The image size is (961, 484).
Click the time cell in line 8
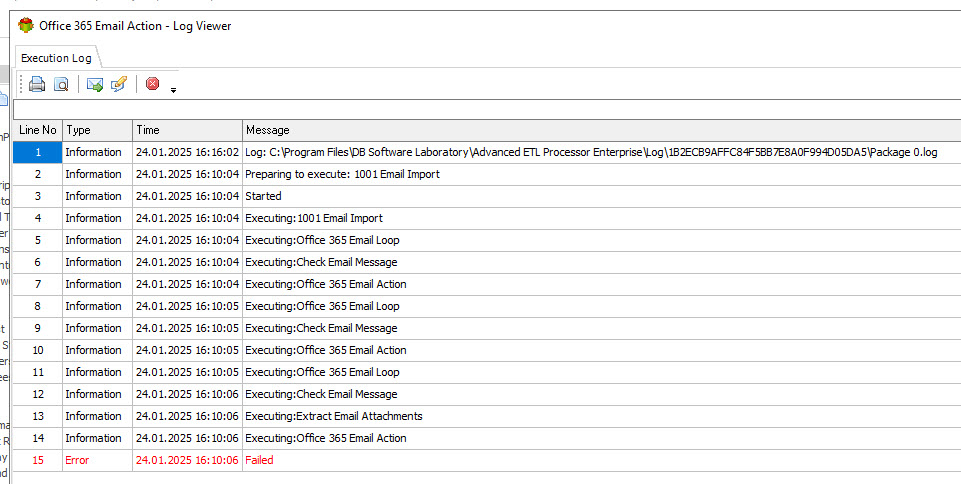187,306
